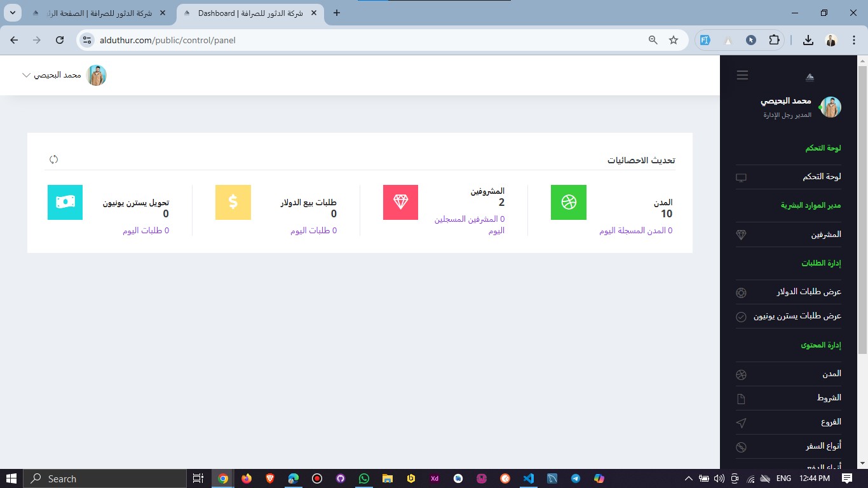Open the محمد البحيصي user dropdown in header
868x488 pixels.
click(64, 75)
